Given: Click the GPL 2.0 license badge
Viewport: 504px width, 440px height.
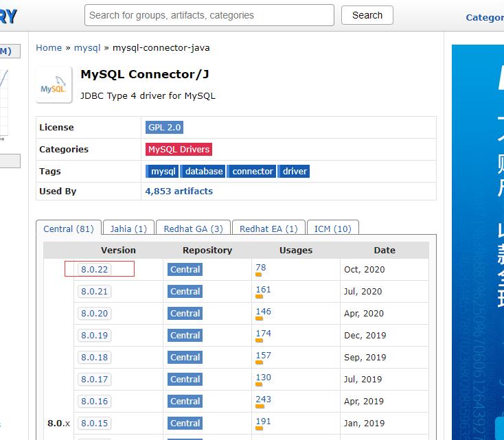Looking at the screenshot, I should click(164, 127).
